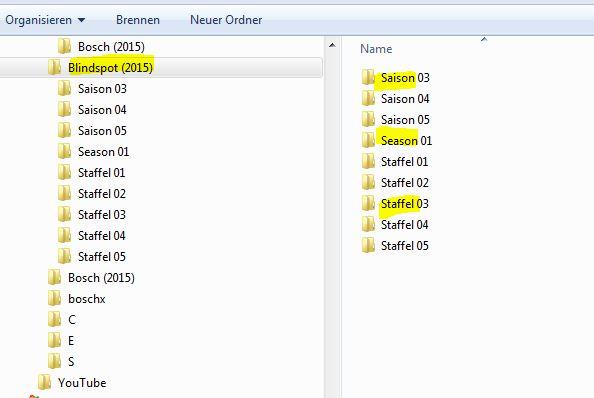Select Staffel 03 in the file list
Screen dimensions: 594x398
[x=405, y=204]
